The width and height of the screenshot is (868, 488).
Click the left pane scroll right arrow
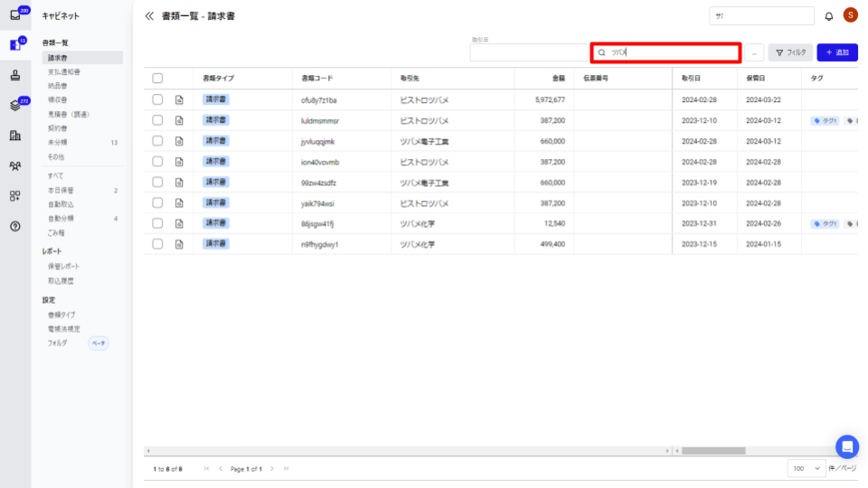[x=667, y=451]
